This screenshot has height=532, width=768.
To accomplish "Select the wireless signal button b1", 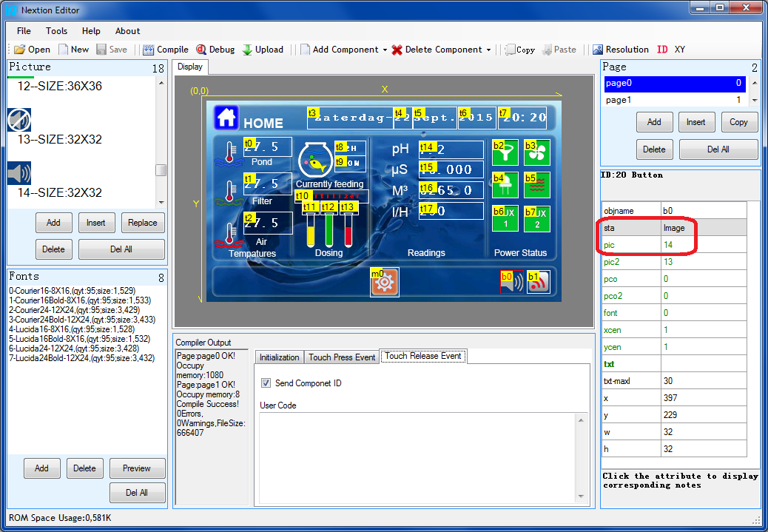I will click(539, 282).
